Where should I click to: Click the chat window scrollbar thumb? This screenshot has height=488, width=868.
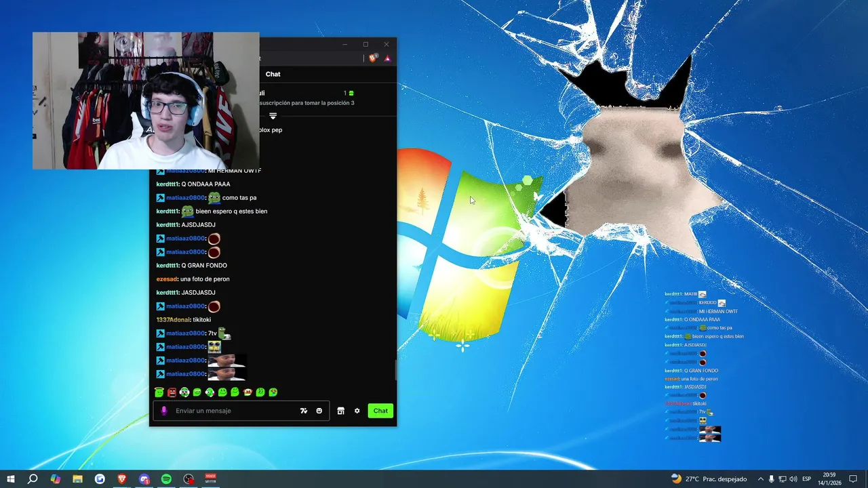coord(396,371)
